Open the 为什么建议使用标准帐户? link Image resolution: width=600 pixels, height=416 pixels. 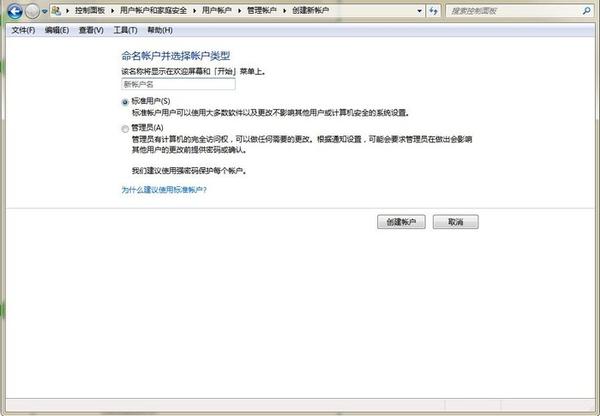pos(164,190)
